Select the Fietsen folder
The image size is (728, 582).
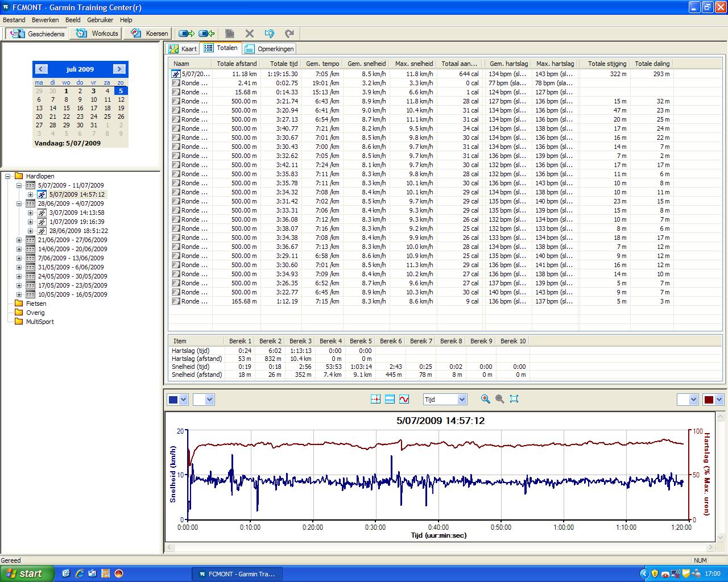(x=36, y=304)
